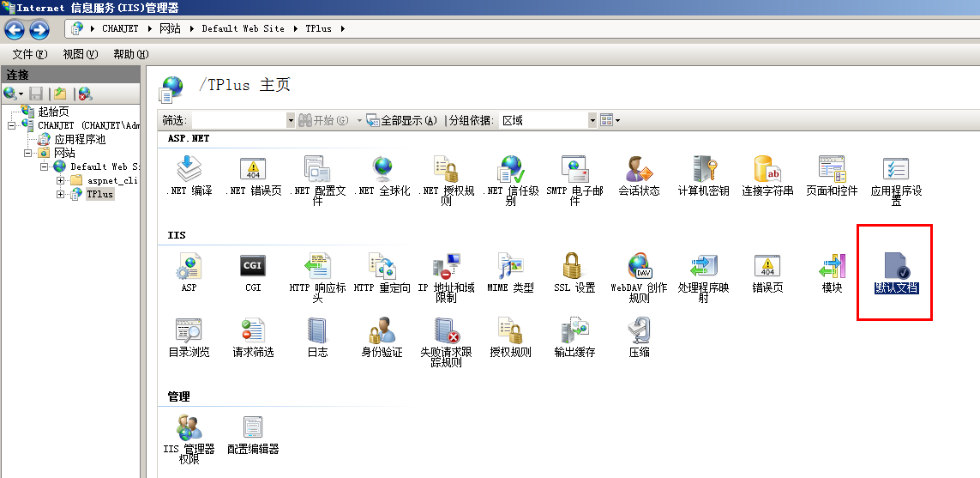Image resolution: width=980 pixels, height=478 pixels.
Task: Open the 会话状态 feature
Action: point(639,176)
